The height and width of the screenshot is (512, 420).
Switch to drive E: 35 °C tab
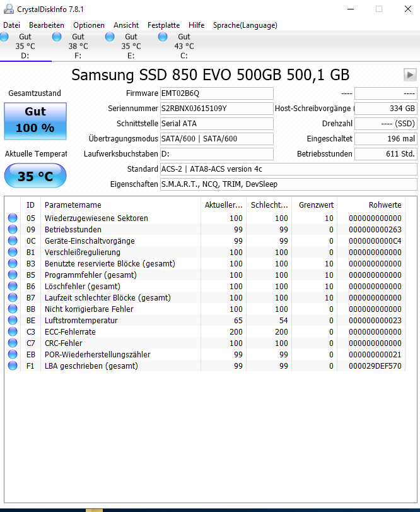click(x=131, y=46)
